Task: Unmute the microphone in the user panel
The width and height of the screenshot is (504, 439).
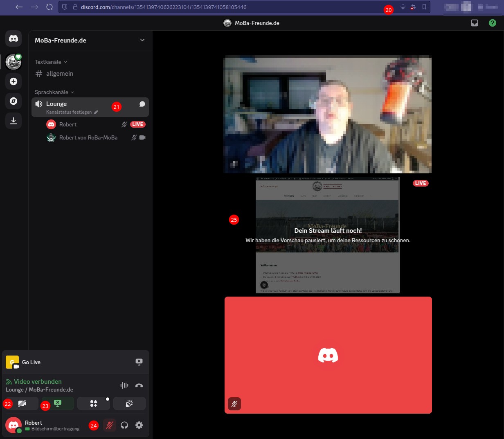Action: click(x=109, y=425)
